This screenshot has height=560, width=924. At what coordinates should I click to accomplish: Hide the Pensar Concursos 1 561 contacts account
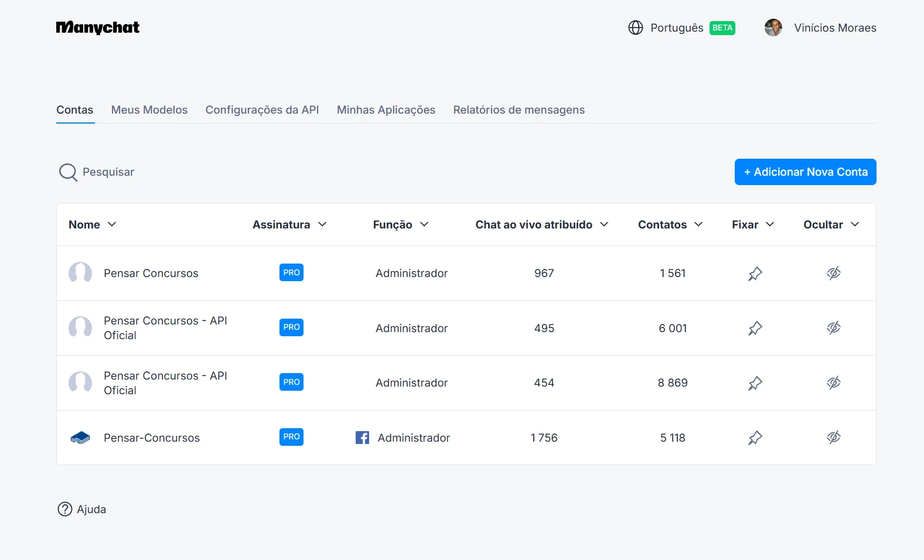click(834, 273)
